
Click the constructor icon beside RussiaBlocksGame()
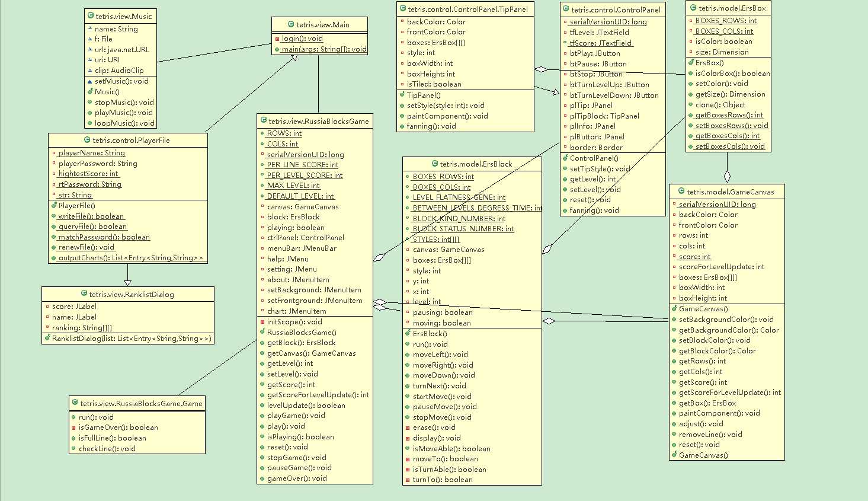[262, 332]
